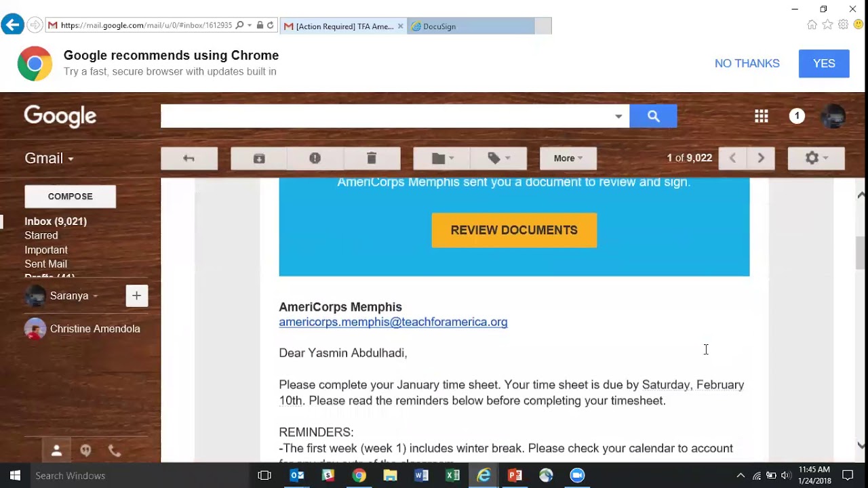Open Gmail settings gear dropdown
Viewport: 868px width, 488px height.
pos(816,158)
